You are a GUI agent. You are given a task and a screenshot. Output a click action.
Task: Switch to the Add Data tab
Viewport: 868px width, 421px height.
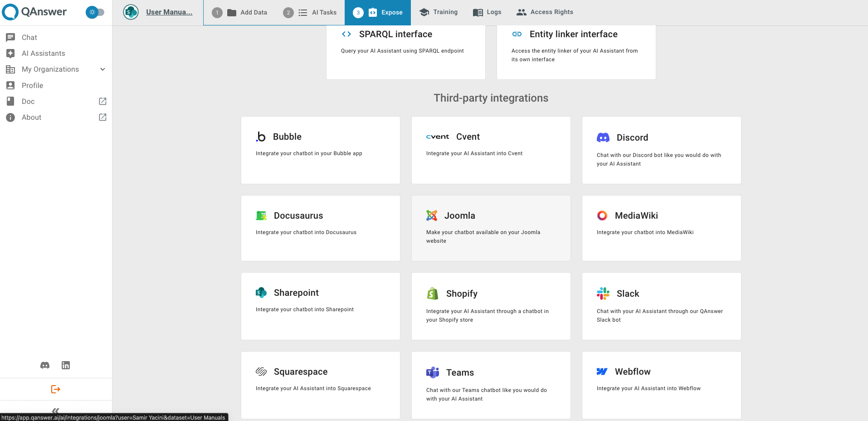239,12
